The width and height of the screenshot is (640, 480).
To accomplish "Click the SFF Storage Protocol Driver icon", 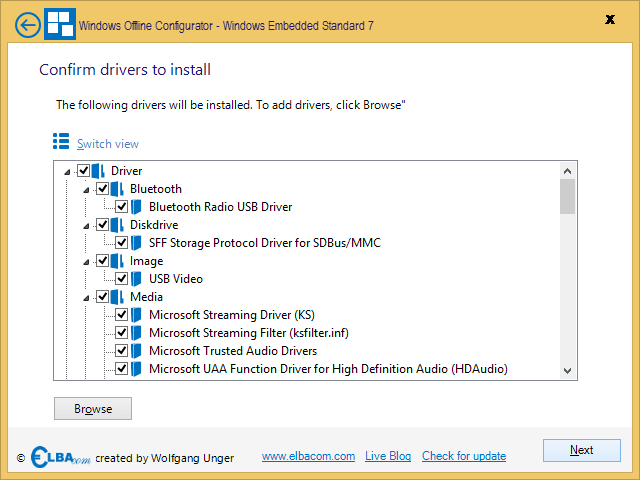I will point(136,242).
